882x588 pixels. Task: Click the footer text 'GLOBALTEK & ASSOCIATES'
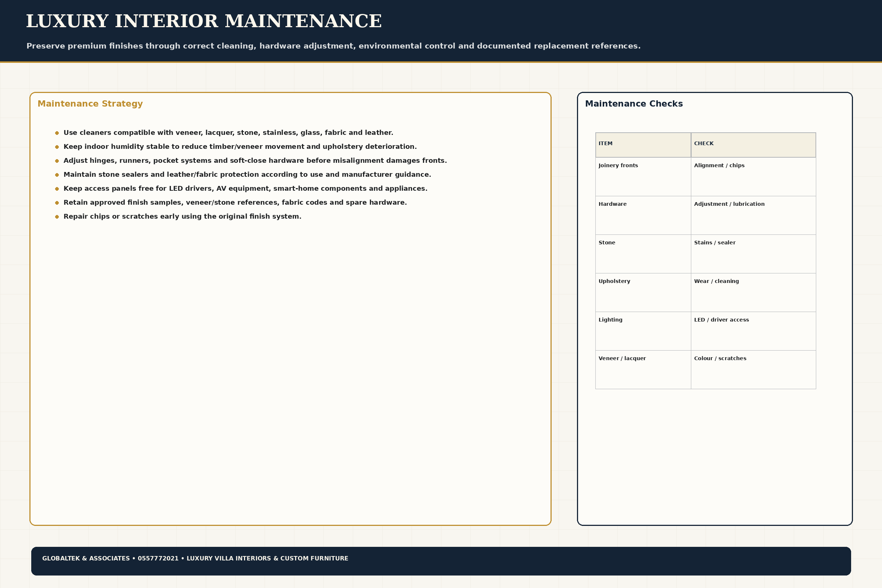86,558
